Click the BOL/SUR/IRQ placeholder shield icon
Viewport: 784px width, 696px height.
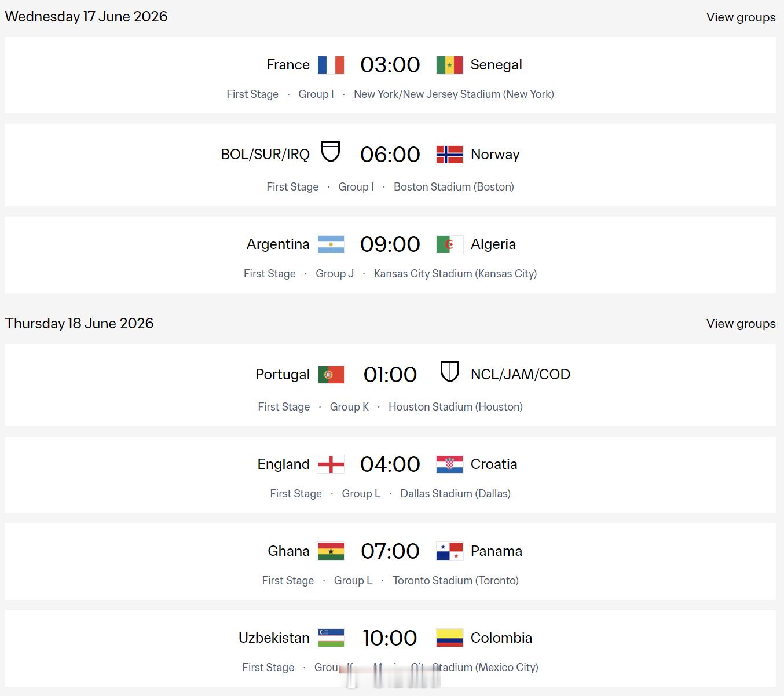331,152
